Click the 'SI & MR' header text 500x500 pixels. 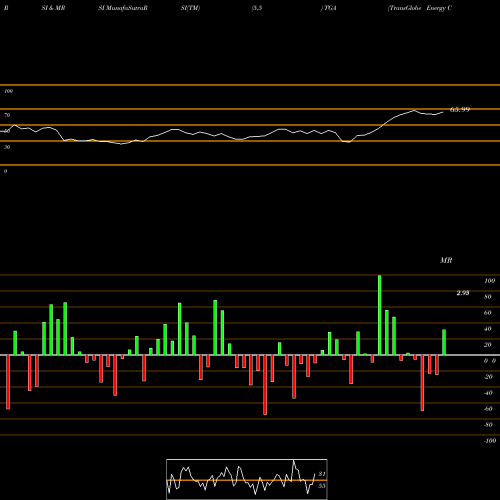point(53,8)
